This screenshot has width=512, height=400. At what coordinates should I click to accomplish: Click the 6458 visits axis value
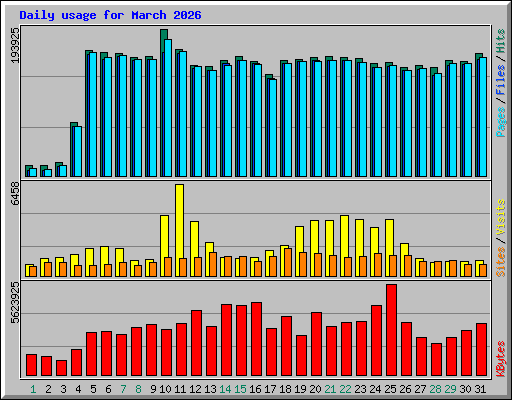point(15,194)
